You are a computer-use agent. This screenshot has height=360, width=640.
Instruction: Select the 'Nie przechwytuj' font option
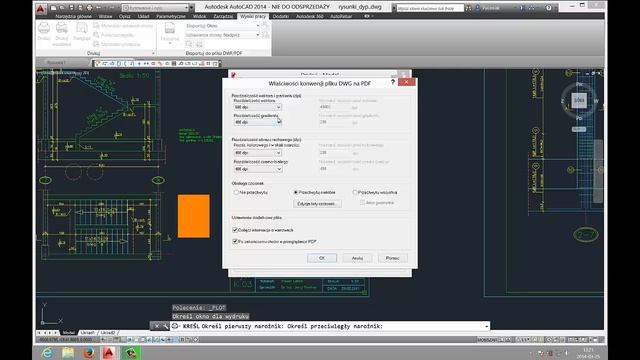point(236,192)
